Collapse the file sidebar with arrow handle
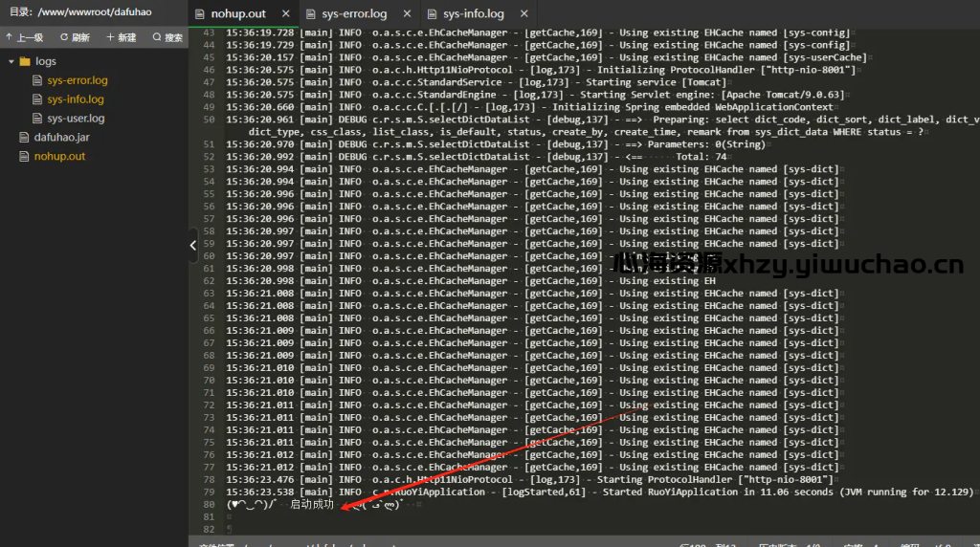 [x=192, y=246]
